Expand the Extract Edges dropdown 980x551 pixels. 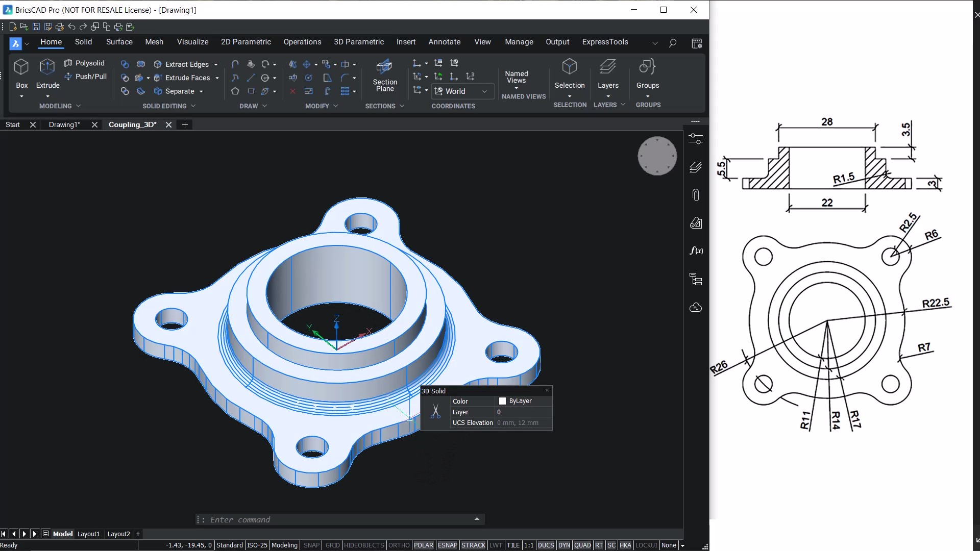click(x=216, y=64)
